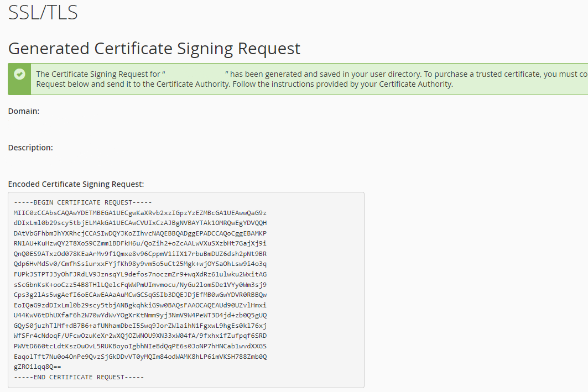Select the Generated Certificate Signing Request heading

point(154,49)
